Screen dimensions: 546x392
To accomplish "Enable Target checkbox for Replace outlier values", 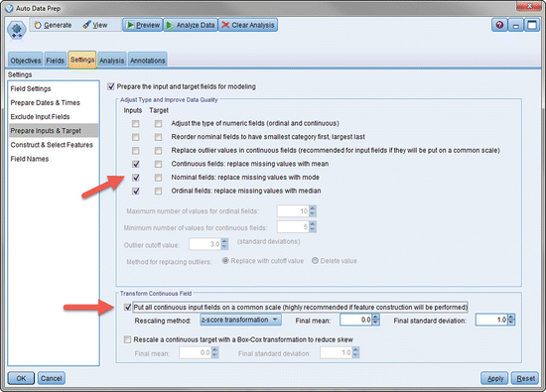I will click(158, 151).
